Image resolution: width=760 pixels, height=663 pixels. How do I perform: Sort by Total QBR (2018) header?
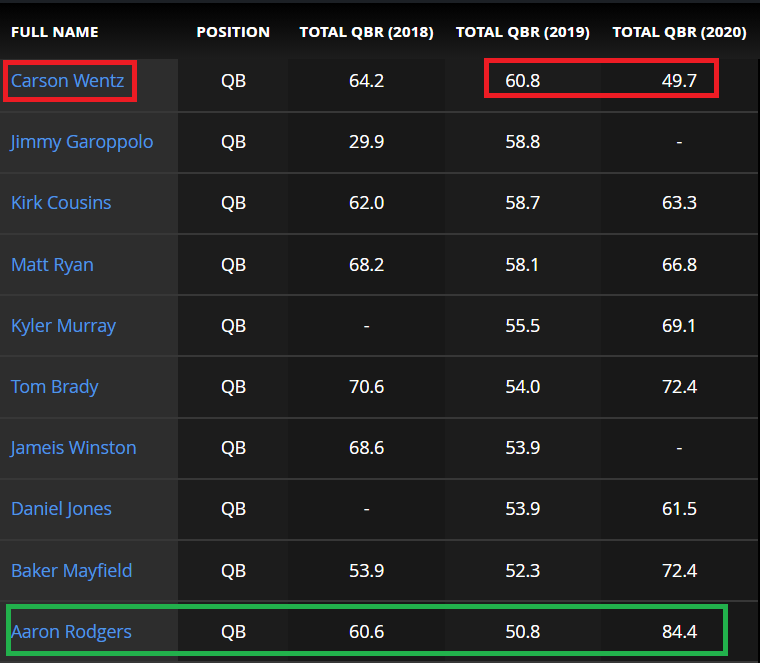coord(366,32)
